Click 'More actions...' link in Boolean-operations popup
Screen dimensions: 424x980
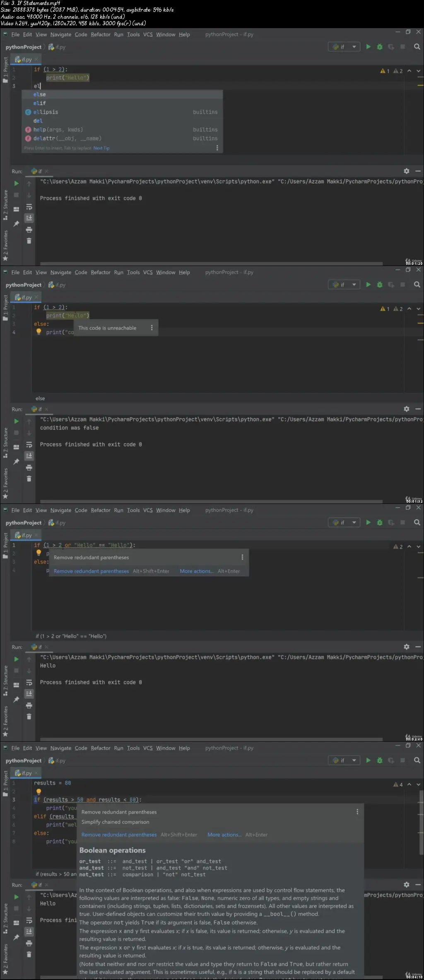224,835
